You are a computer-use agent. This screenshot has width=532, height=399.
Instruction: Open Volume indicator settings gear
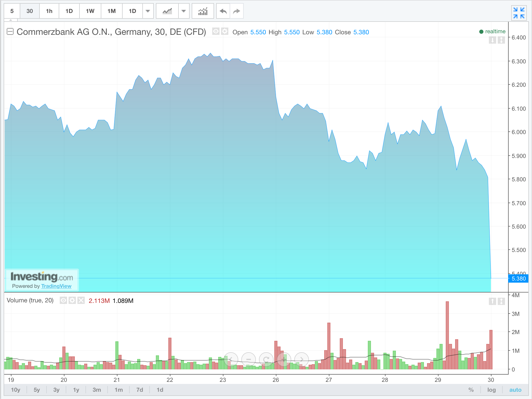72,301
